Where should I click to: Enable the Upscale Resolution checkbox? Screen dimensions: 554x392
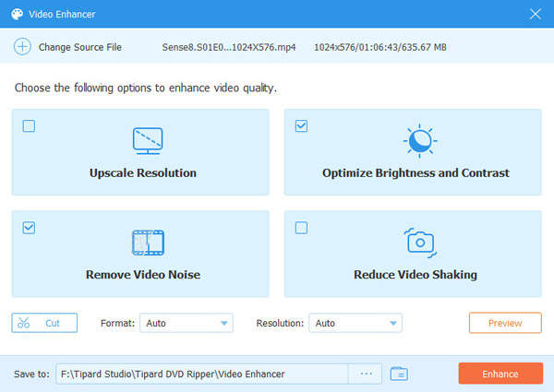click(29, 126)
